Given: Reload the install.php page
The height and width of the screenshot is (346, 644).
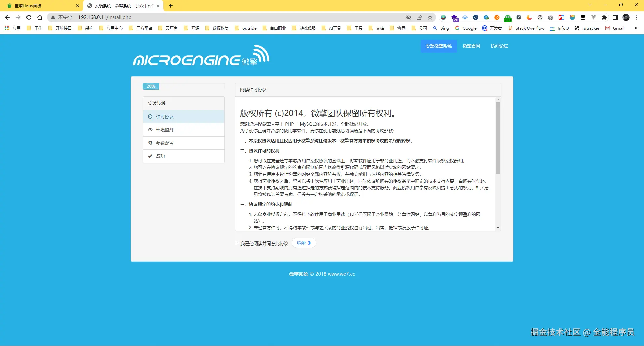Looking at the screenshot, I should (x=29, y=17).
